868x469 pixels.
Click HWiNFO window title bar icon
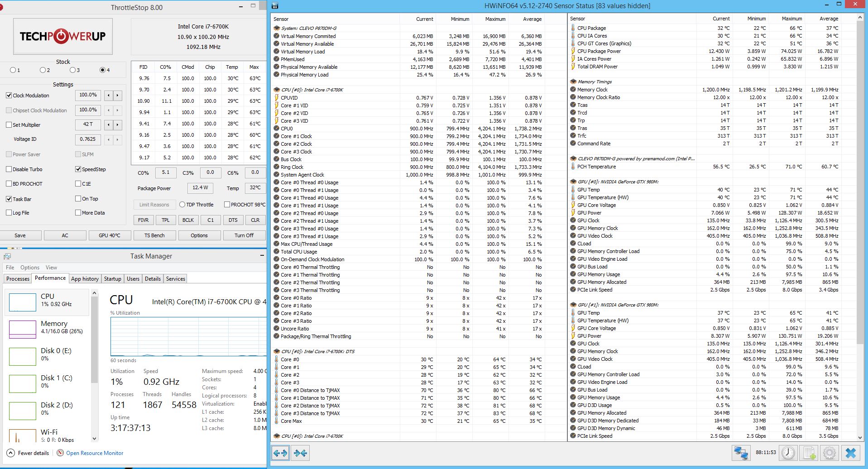click(274, 6)
